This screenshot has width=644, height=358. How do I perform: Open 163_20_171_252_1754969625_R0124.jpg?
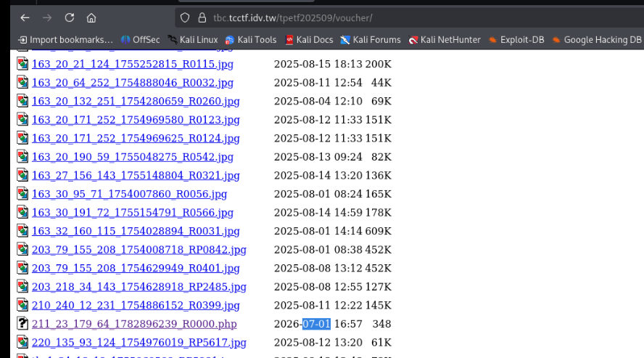(x=136, y=138)
